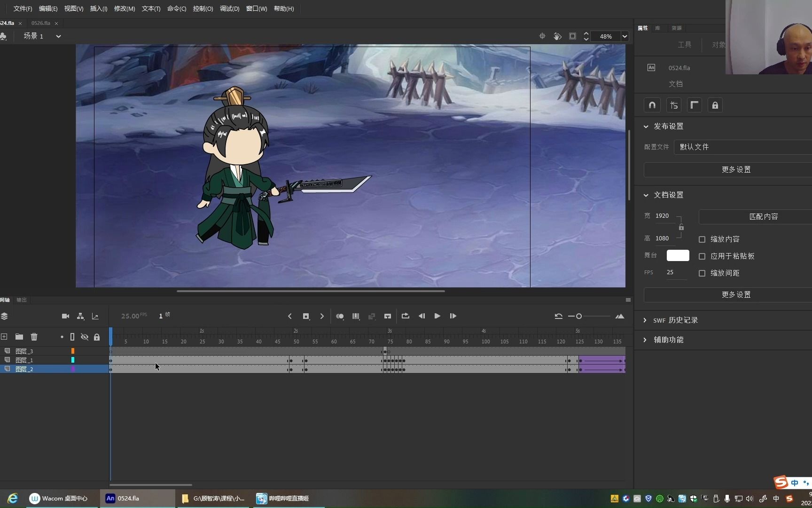812x508 pixels.
Task: Expand 辅助功能 section
Action: (x=645, y=340)
